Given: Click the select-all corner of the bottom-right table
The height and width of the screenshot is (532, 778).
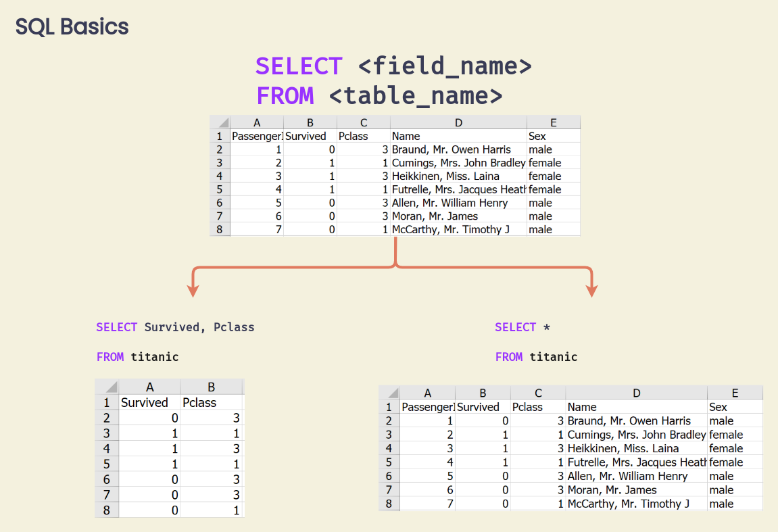Looking at the screenshot, I should (x=389, y=393).
